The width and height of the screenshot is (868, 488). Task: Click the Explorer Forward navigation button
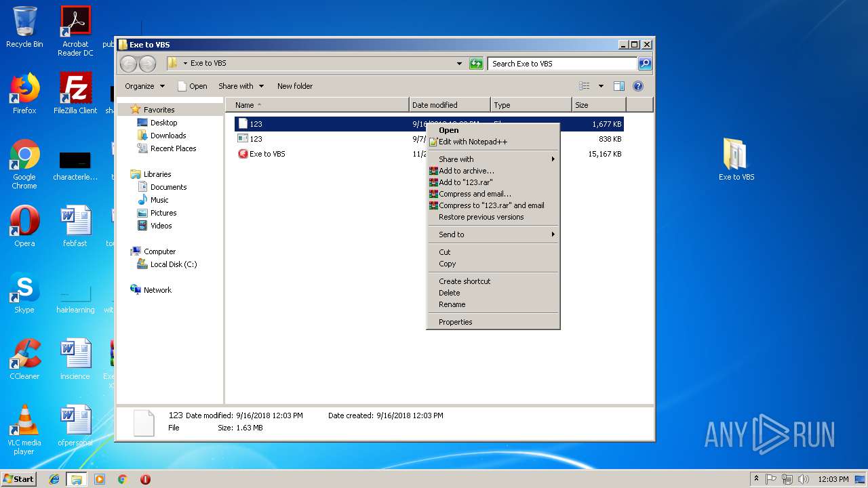[x=147, y=64]
